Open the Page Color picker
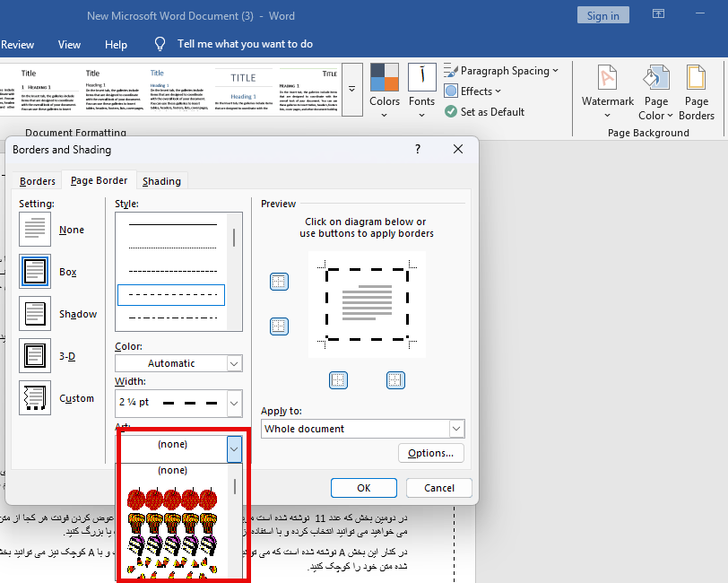The height and width of the screenshot is (583, 728). click(x=655, y=92)
